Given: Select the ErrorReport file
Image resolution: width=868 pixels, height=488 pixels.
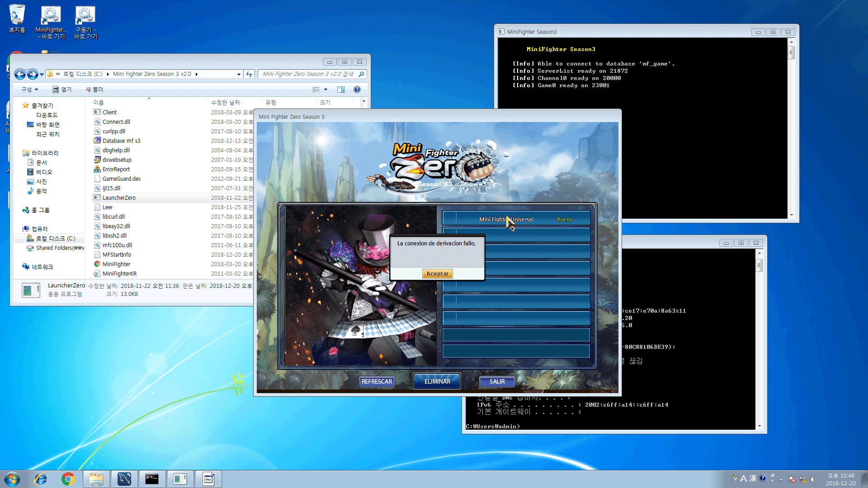Looking at the screenshot, I should 116,169.
